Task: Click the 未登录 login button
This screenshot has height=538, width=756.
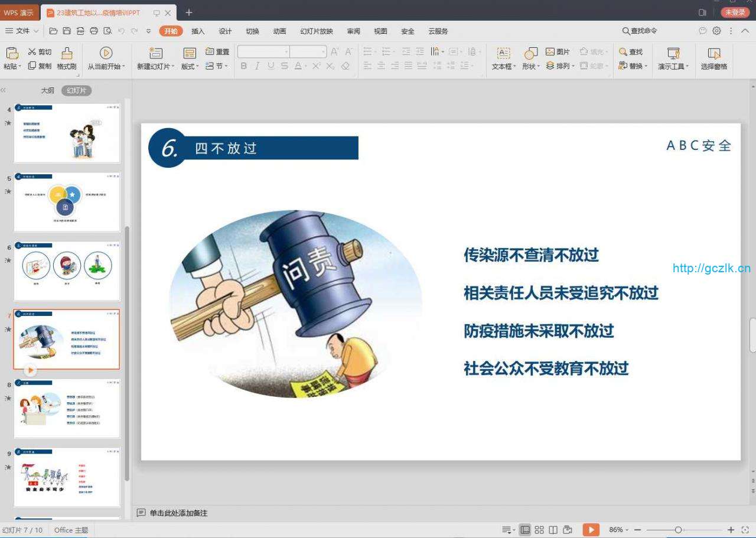Action: click(x=735, y=12)
